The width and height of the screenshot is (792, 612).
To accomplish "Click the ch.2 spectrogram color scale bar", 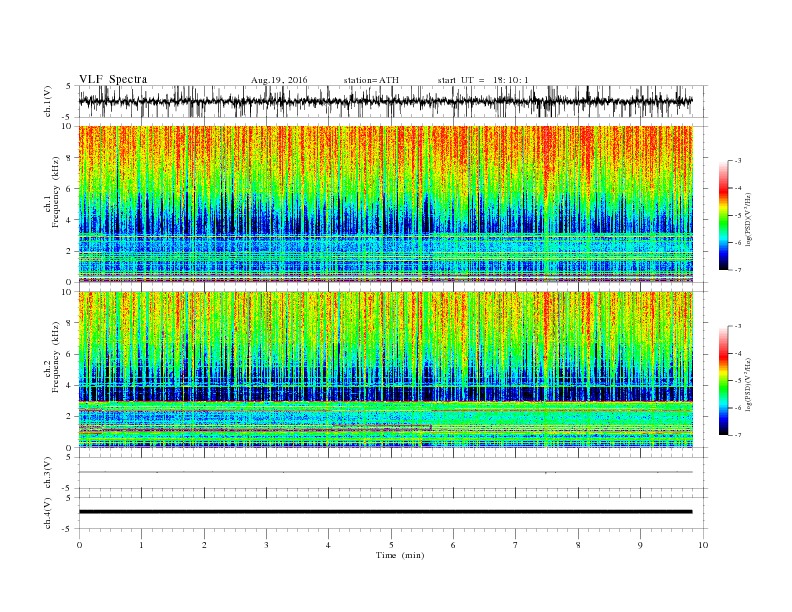I will point(723,380).
